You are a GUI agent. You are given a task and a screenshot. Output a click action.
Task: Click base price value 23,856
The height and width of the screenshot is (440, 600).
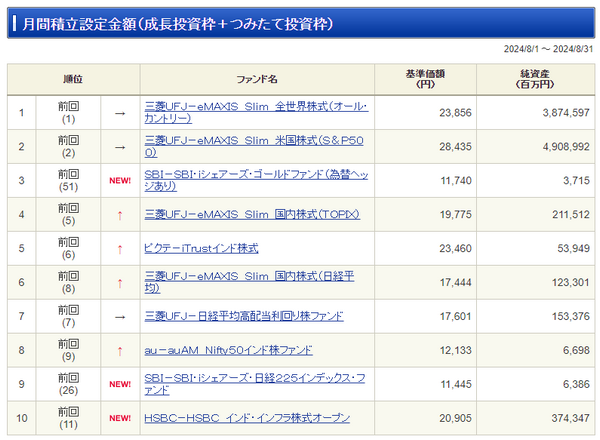tap(455, 113)
